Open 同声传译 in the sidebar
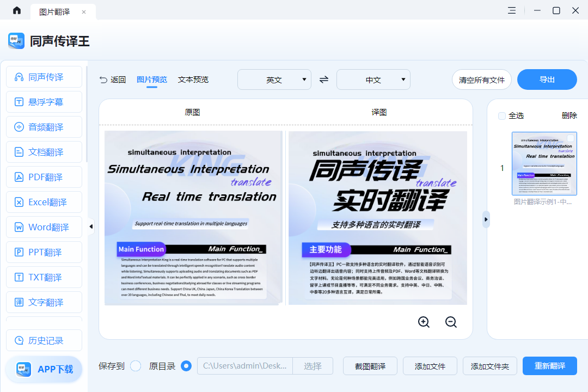Screen dimensions: 588x392 pos(44,77)
